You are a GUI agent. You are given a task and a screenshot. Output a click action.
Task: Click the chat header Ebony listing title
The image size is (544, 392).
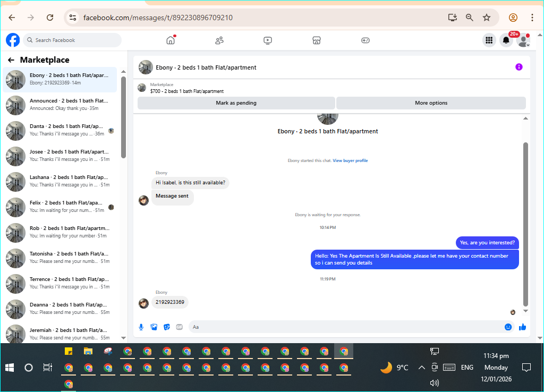click(206, 67)
